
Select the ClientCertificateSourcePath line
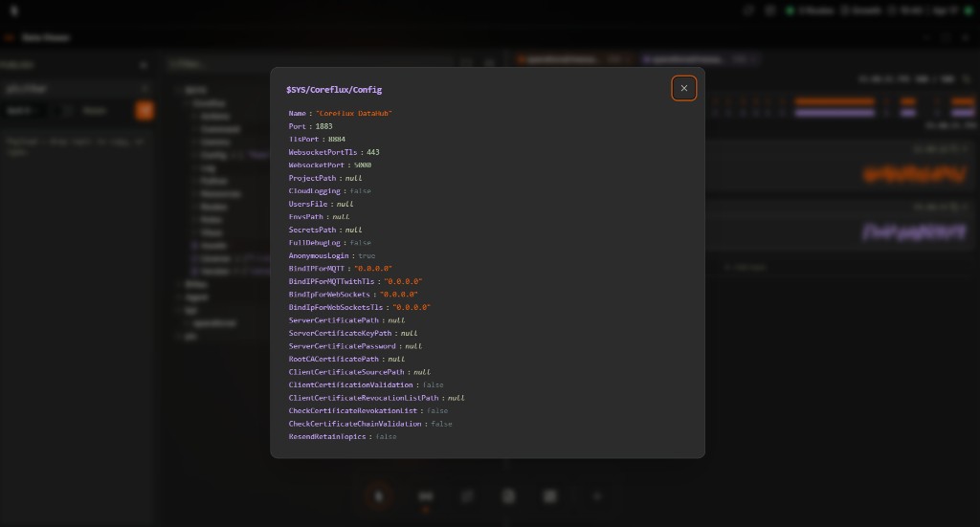pos(360,372)
